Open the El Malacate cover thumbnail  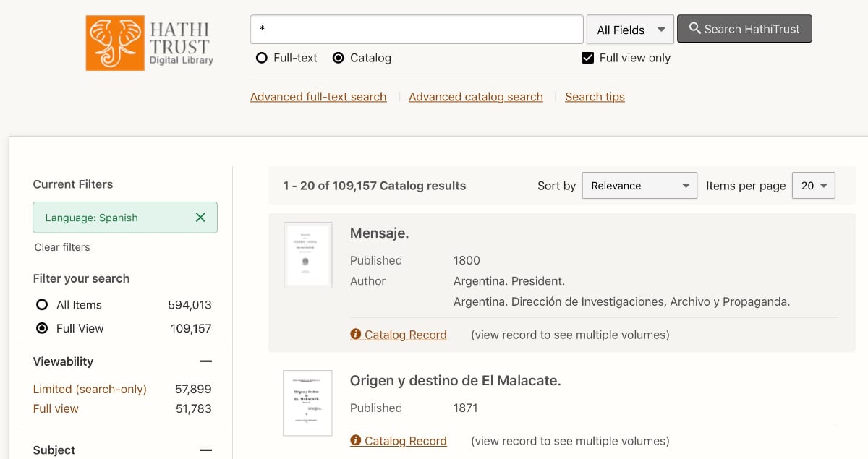307,403
